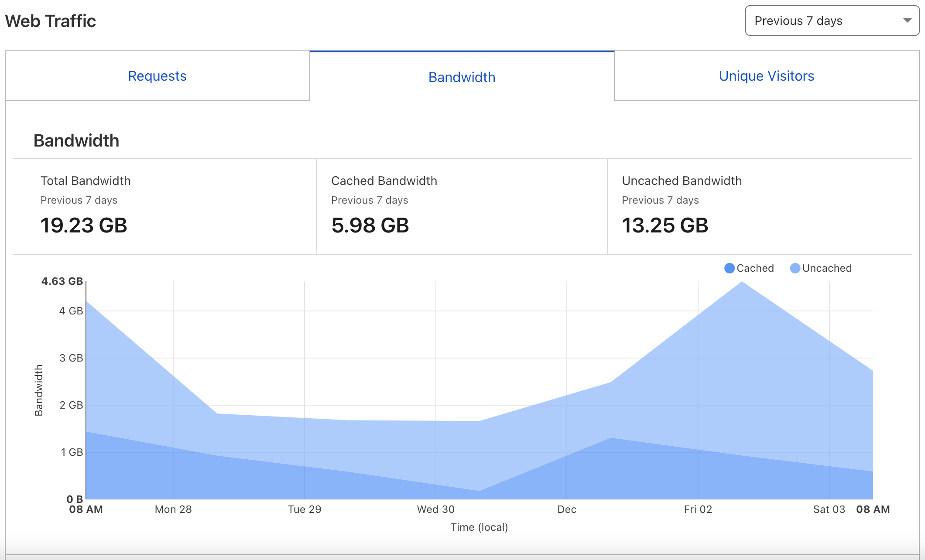
Task: Click the Total Bandwidth 19.23 GB value
Action: (x=84, y=225)
